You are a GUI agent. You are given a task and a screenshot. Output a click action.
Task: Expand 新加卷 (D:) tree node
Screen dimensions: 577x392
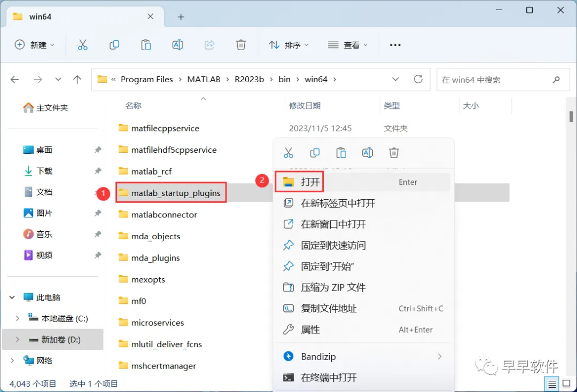point(17,340)
